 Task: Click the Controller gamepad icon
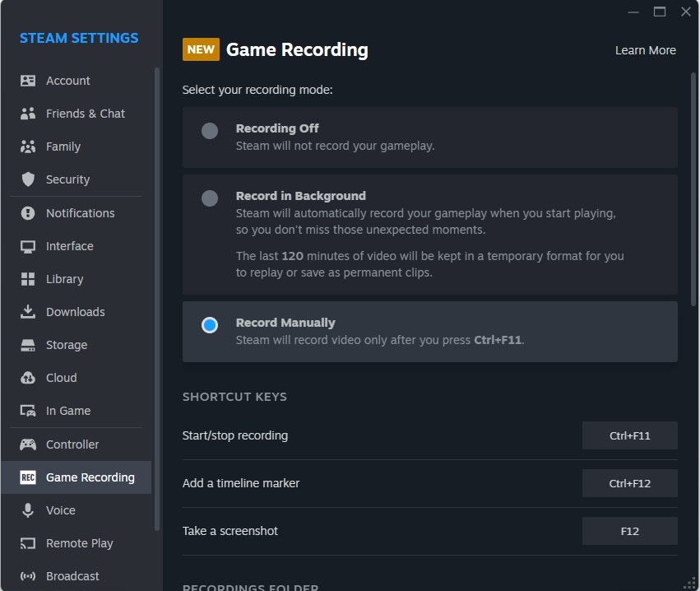pyautogui.click(x=28, y=444)
